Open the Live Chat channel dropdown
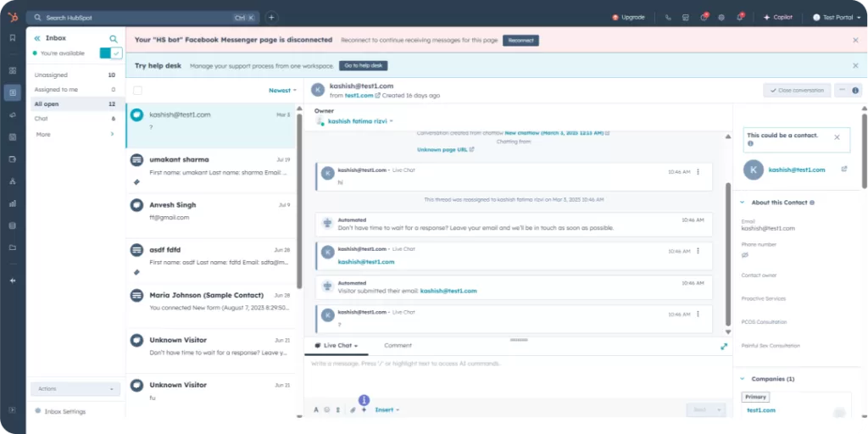The image size is (868, 434). (x=336, y=346)
